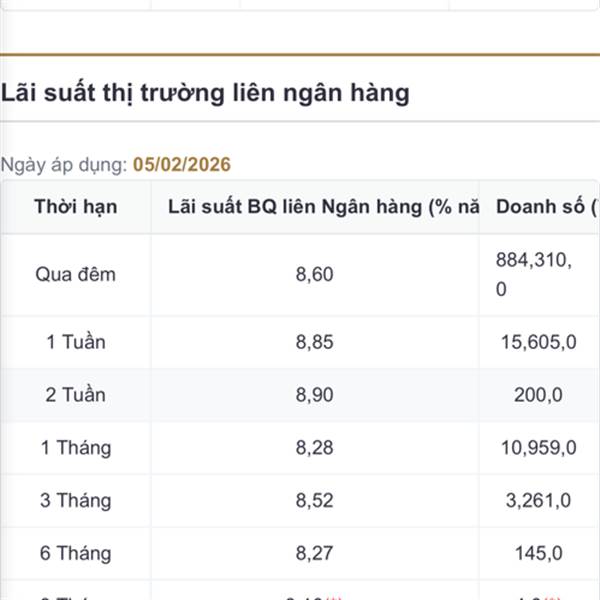600x600 pixels.
Task: Select the "2 Tuần" term cell
Action: [x=75, y=395]
